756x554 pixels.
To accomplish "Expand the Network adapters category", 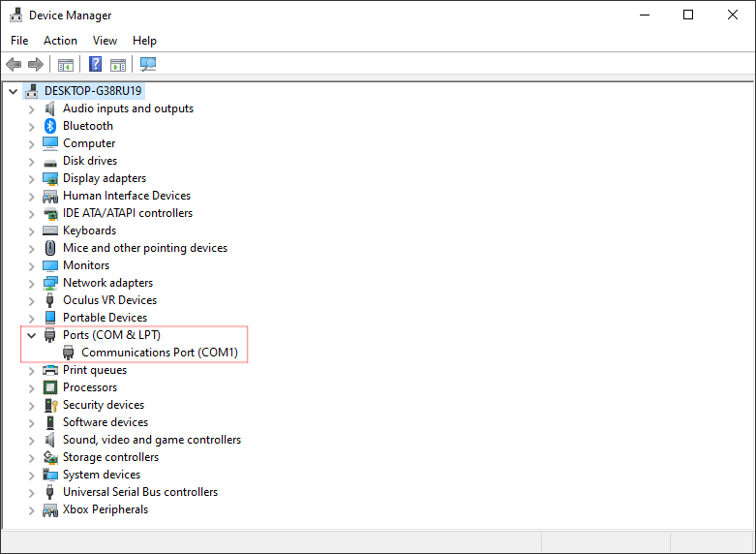I will tap(32, 284).
